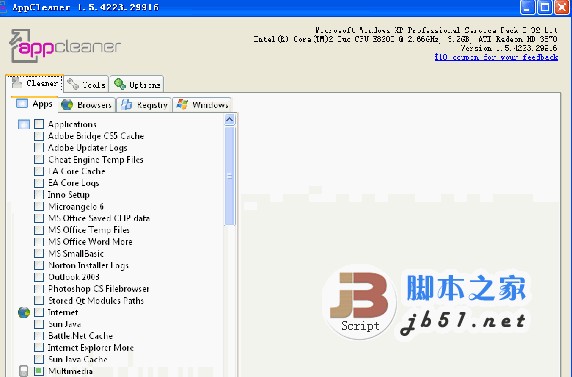
Task: Maximize the AppCleaner window
Action: click(x=545, y=7)
